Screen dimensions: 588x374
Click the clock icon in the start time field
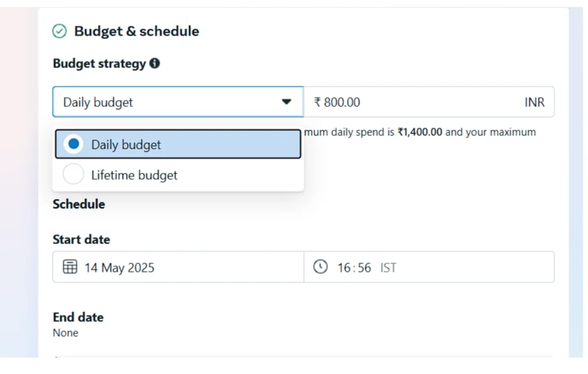[320, 267]
